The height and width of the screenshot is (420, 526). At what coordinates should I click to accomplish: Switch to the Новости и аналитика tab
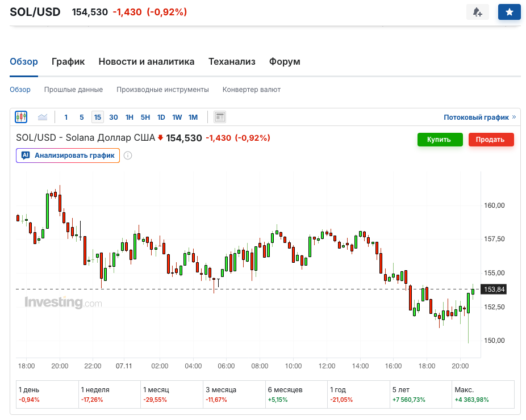coord(147,62)
